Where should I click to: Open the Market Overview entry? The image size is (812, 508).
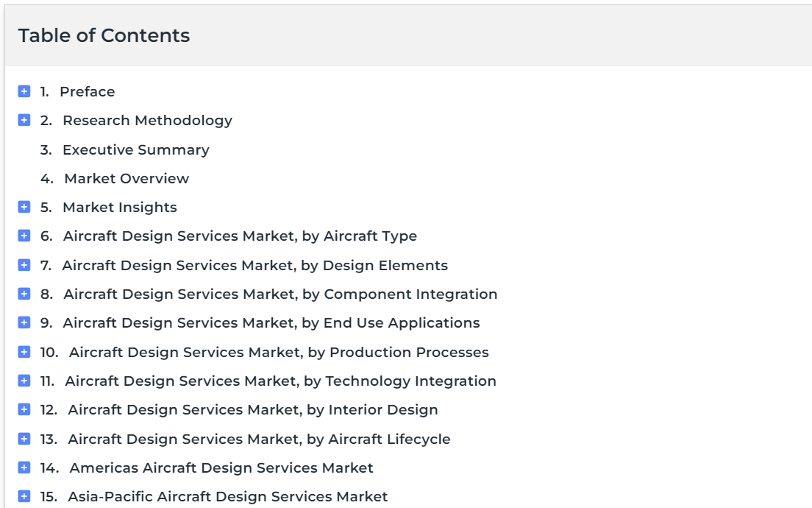126,178
